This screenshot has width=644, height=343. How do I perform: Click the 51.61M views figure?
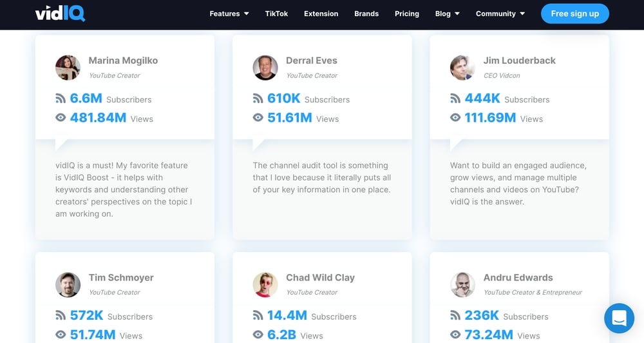pos(290,117)
